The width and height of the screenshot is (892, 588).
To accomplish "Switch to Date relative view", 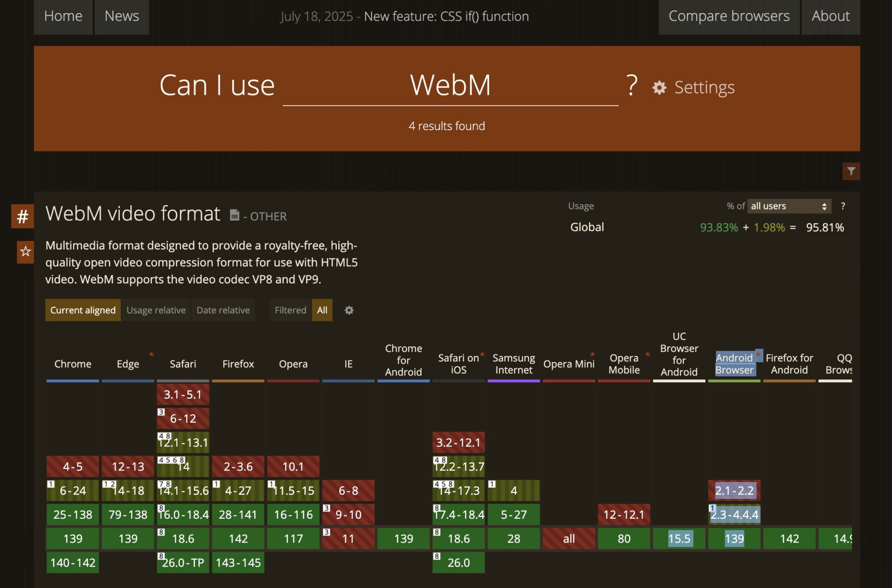I will (223, 310).
